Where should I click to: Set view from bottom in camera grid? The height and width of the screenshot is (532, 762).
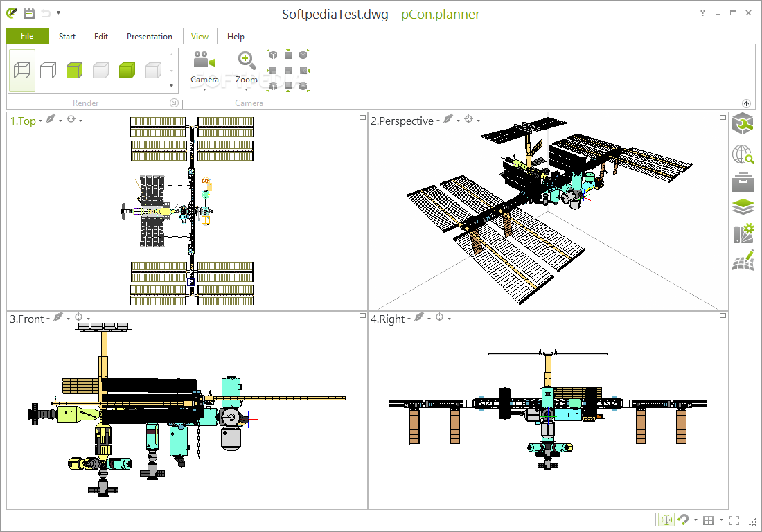(288, 86)
